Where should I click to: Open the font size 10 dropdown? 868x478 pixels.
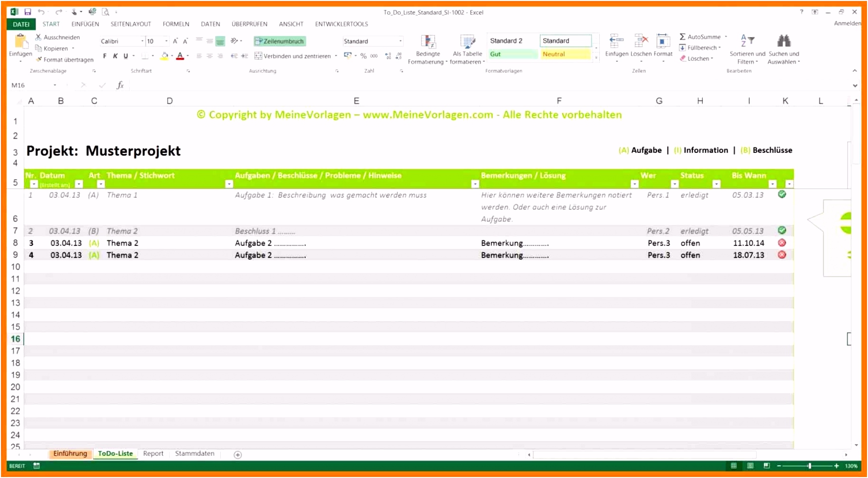tap(166, 41)
